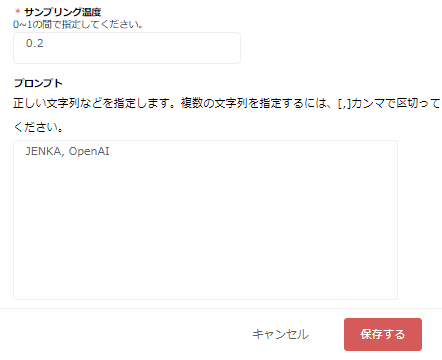The width and height of the screenshot is (442, 360).
Task: Save the settings with the red button
Action: click(383, 334)
